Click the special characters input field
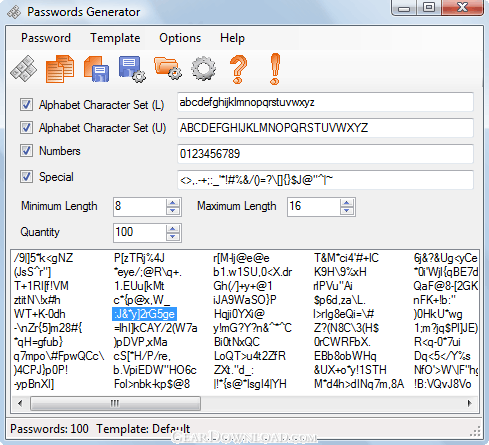 point(325,180)
